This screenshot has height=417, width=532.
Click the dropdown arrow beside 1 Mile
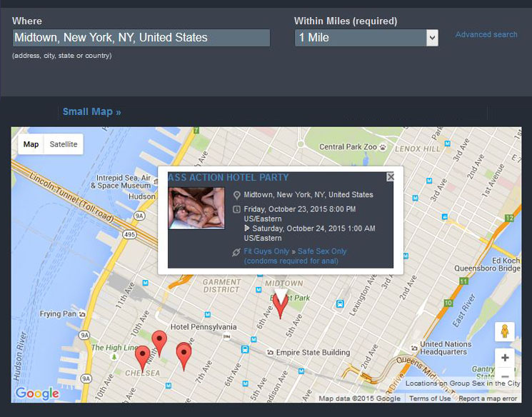point(431,38)
